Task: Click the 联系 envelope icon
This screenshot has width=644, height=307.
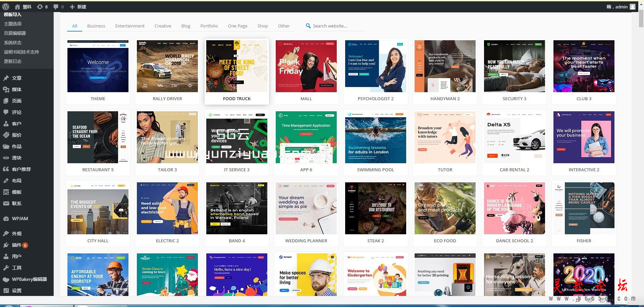Action: [6, 203]
